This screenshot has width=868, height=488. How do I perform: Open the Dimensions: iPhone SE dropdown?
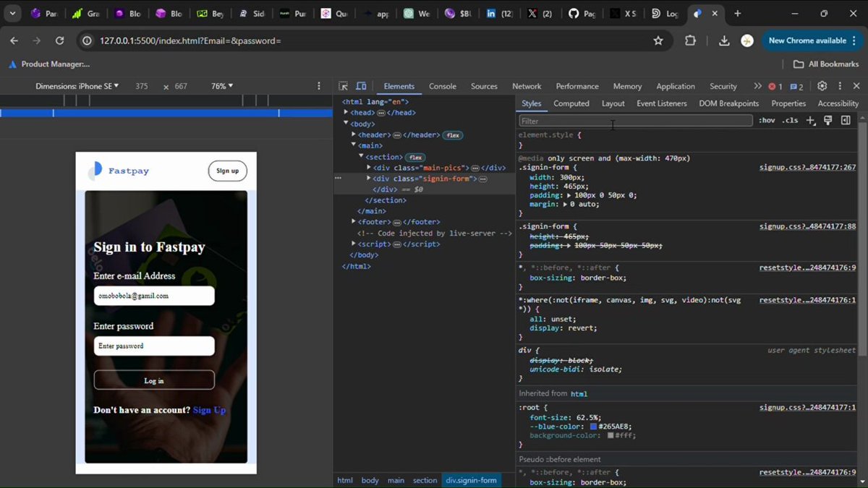click(x=77, y=86)
